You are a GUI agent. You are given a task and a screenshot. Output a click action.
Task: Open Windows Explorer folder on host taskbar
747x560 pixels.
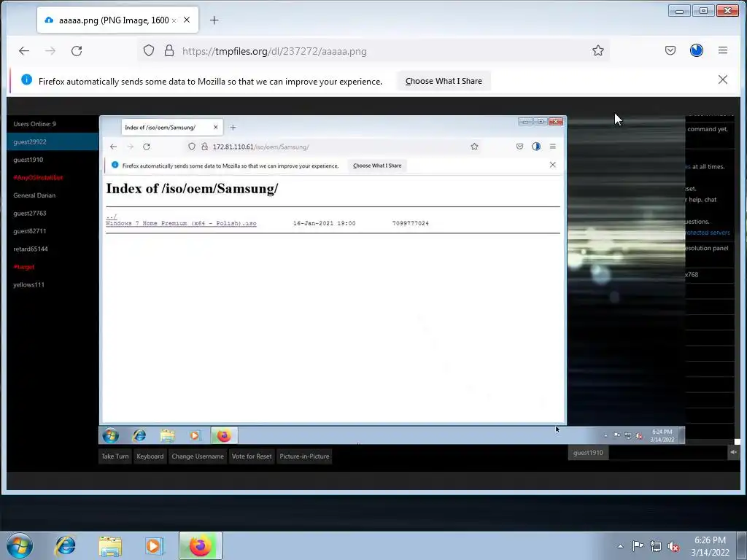(x=110, y=545)
